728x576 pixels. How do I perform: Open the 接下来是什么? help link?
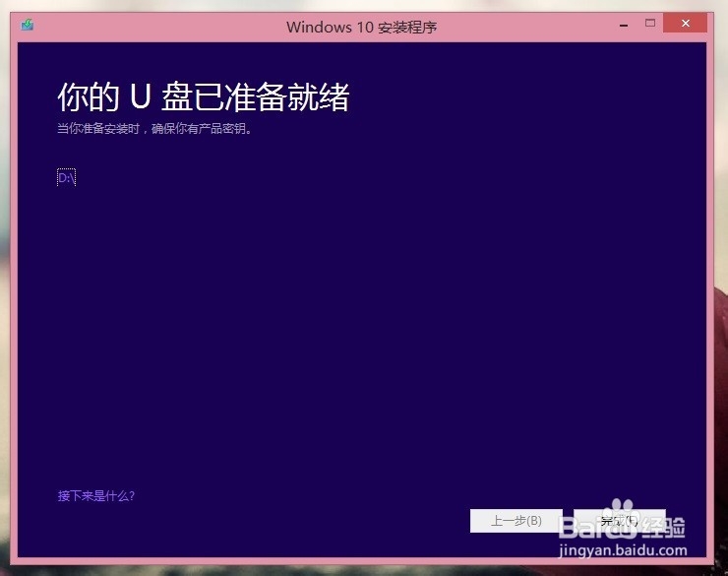point(96,495)
